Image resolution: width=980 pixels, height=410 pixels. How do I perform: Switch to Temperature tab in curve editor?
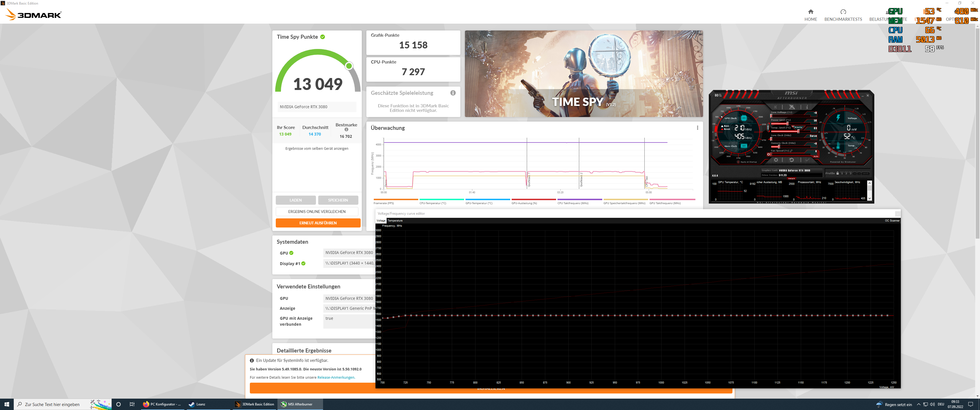pos(395,221)
